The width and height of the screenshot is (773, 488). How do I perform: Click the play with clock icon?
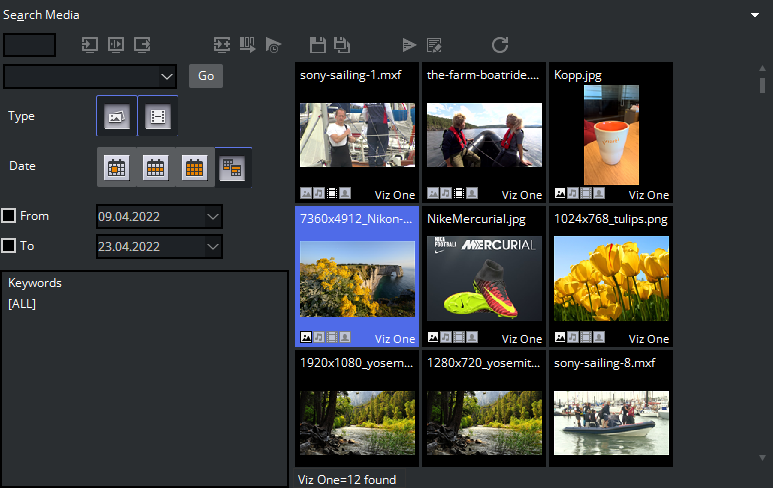273,45
